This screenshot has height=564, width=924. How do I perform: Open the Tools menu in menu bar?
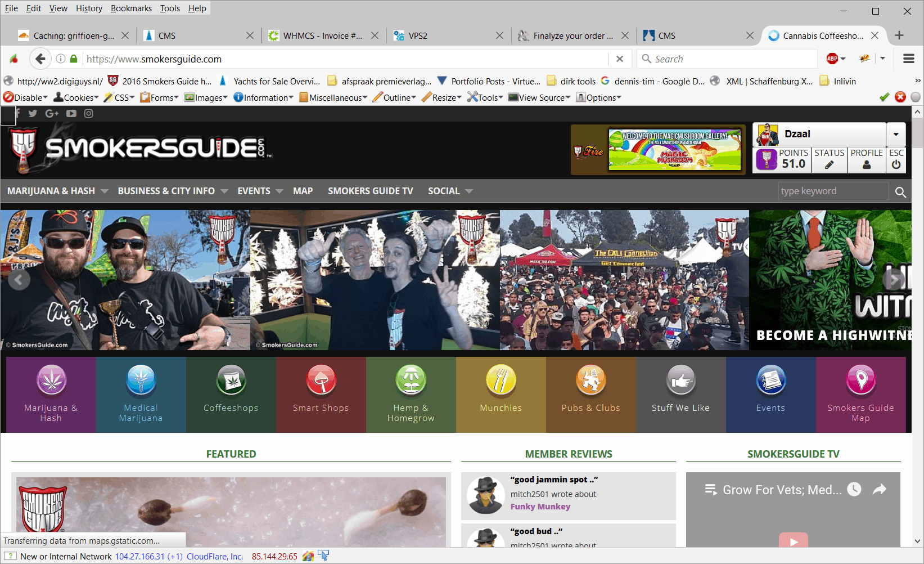[x=170, y=8]
